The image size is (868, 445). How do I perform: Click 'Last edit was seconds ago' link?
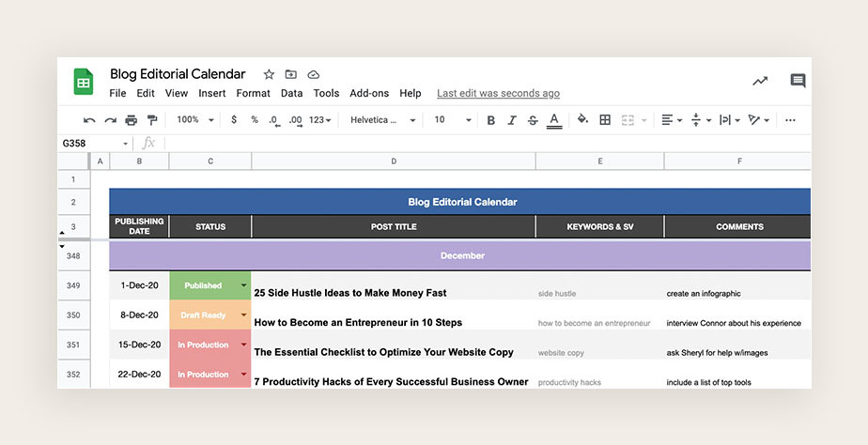[x=498, y=93]
